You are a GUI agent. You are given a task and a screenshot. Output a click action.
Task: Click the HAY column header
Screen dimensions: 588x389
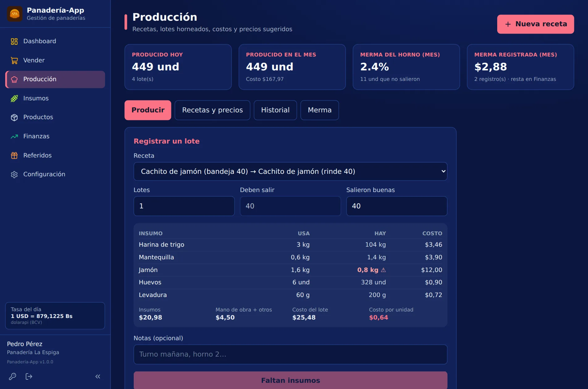point(380,234)
